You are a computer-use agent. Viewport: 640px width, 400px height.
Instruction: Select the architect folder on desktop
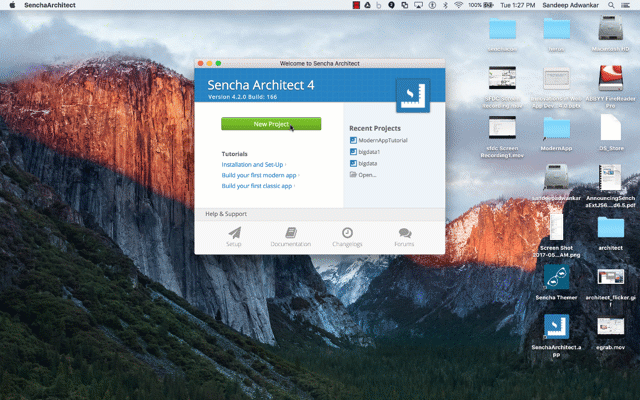pyautogui.click(x=611, y=227)
